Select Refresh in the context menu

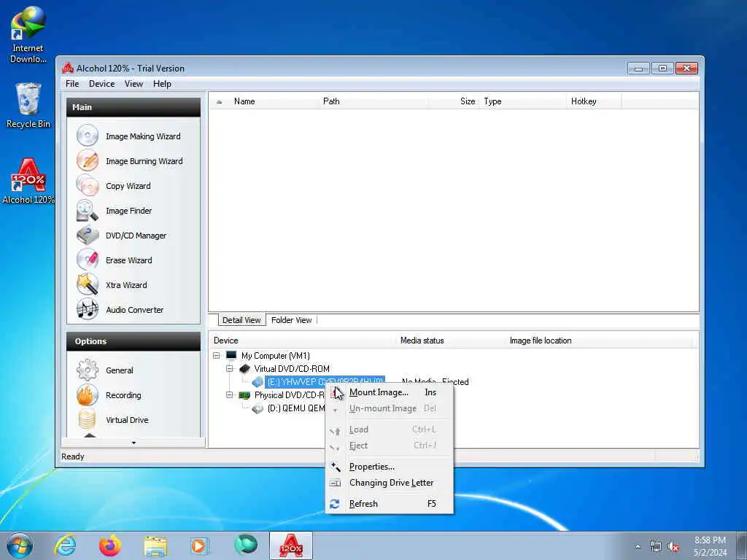[390, 504]
